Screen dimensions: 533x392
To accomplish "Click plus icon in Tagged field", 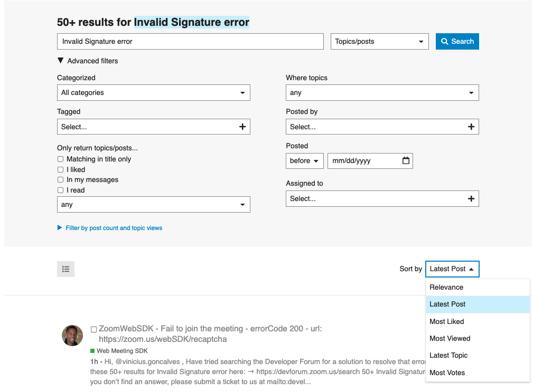I will (x=242, y=127).
